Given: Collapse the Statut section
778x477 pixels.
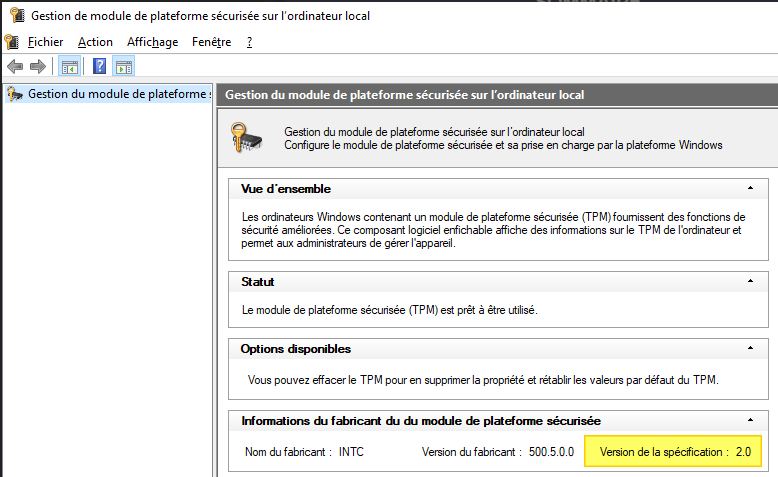Looking at the screenshot, I should tap(750, 282).
